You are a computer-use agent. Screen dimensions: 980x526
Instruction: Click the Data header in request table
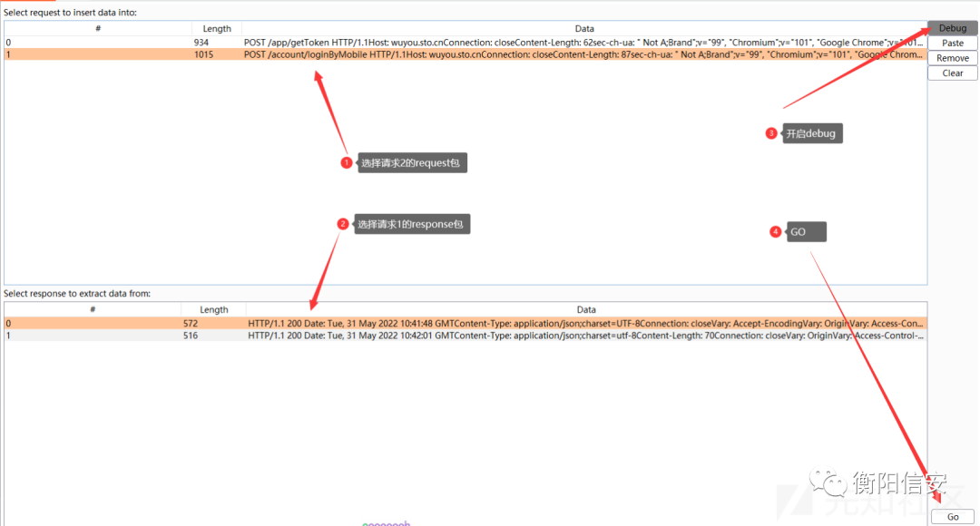pyautogui.click(x=584, y=29)
